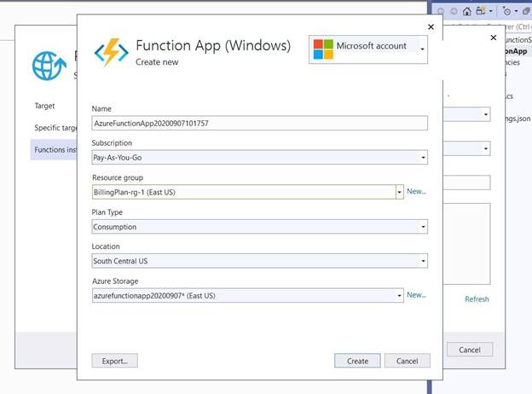Viewport: 532px width, 394px height.
Task: Click the back navigation icon in Solution Explorer
Action: (441, 12)
